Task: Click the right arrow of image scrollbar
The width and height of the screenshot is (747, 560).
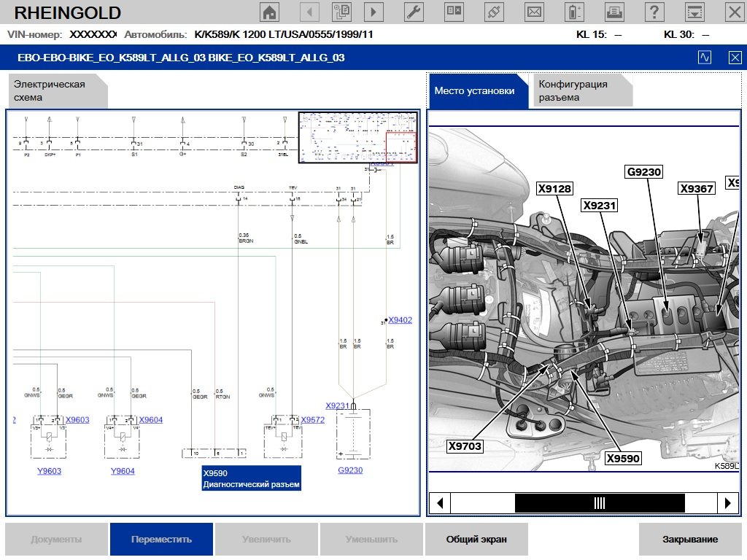Action: pos(727,502)
